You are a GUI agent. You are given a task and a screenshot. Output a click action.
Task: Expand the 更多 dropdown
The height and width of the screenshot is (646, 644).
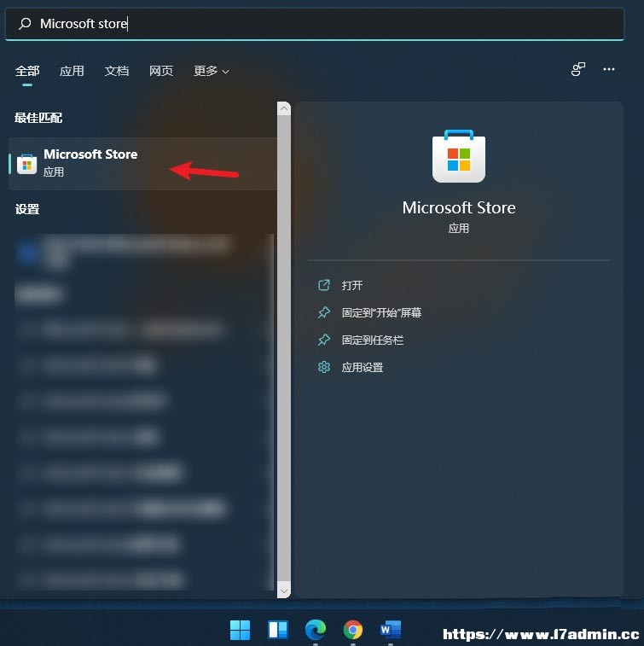click(x=212, y=71)
